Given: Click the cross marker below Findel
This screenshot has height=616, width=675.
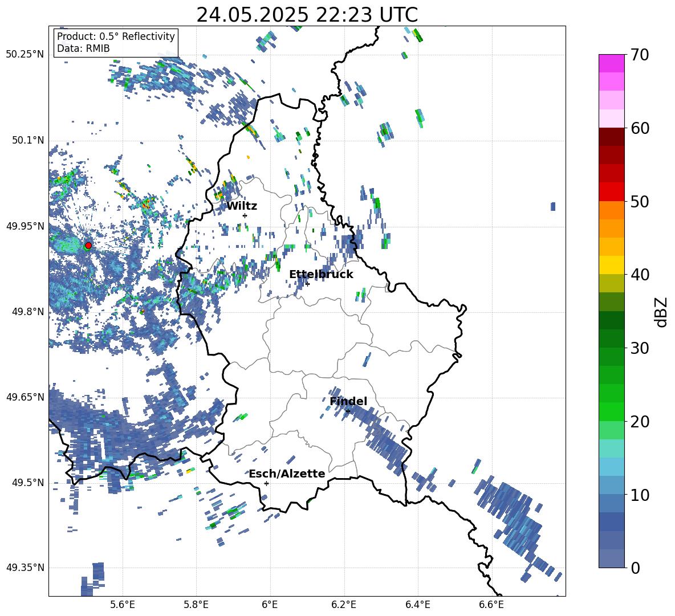Looking at the screenshot, I should [x=348, y=411].
